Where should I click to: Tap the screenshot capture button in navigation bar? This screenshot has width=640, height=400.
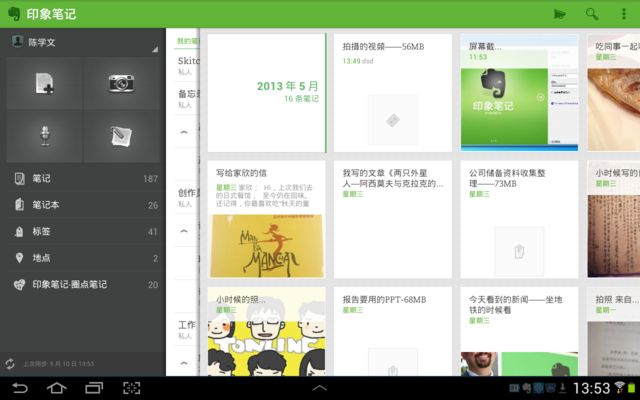(131, 388)
